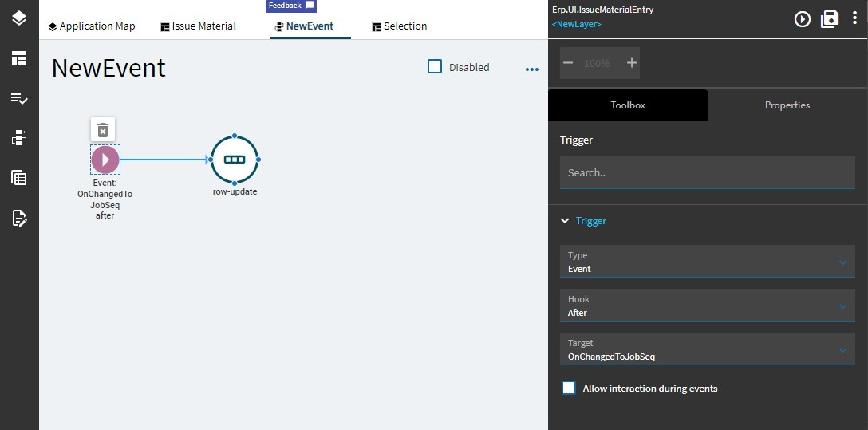The height and width of the screenshot is (430, 868).
Task: Click the row-update node label
Action: (235, 192)
